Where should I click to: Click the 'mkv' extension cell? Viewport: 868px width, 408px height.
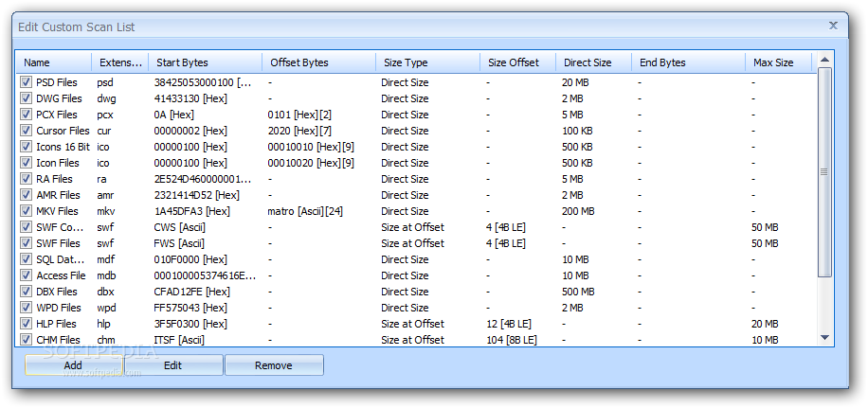pyautogui.click(x=105, y=211)
